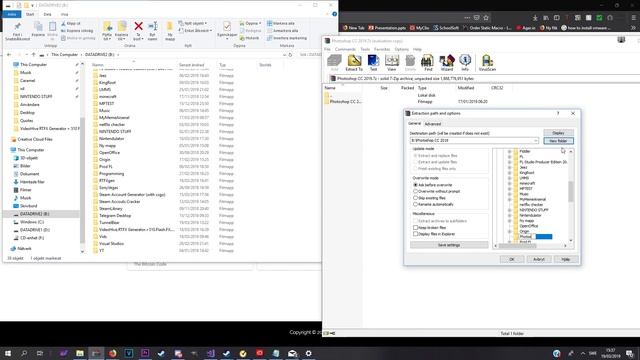Expand the KingRoot folder in dialog tree
The image size is (640, 360).
click(x=509, y=173)
